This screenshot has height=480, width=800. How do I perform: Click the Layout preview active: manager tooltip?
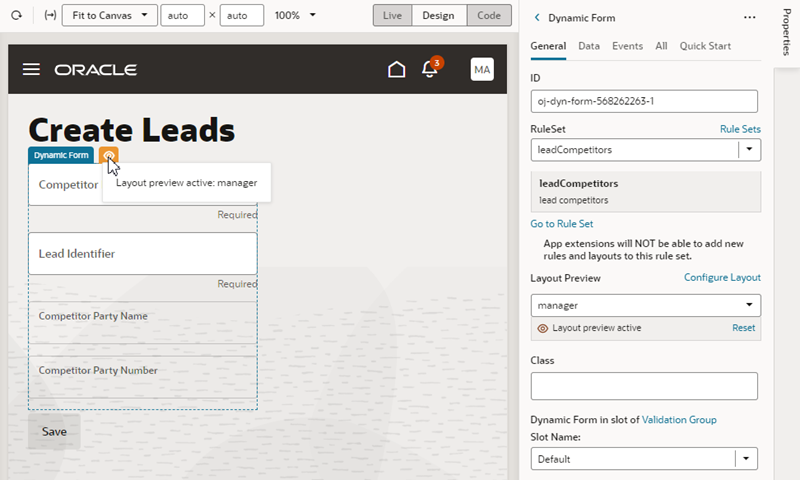(187, 183)
